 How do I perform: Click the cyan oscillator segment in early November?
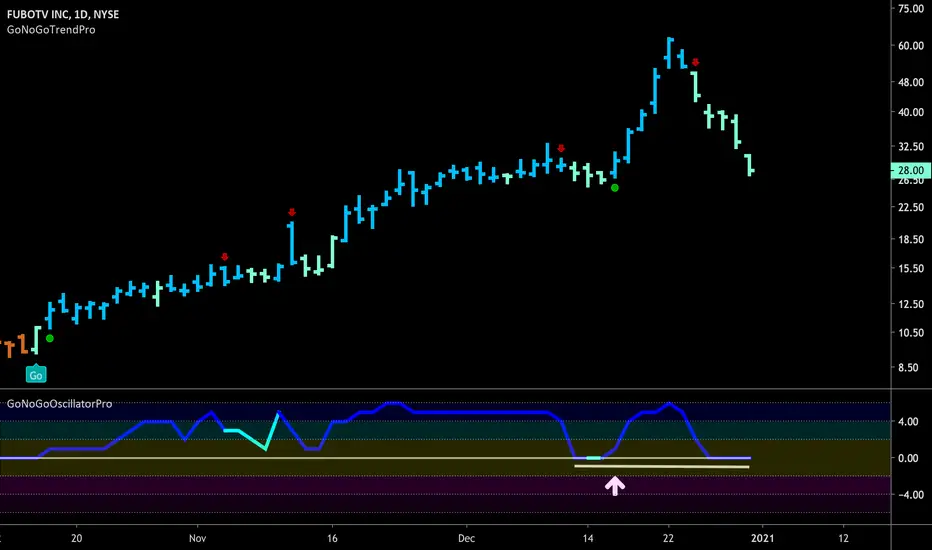point(251,431)
